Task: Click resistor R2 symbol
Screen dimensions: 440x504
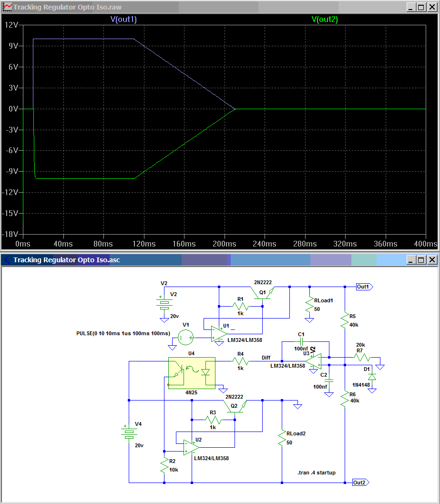Action: [x=164, y=466]
